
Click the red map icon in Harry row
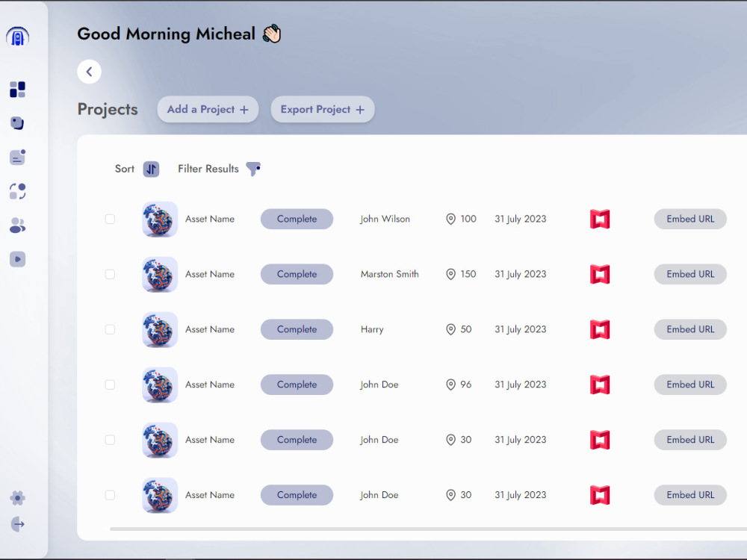coord(600,329)
